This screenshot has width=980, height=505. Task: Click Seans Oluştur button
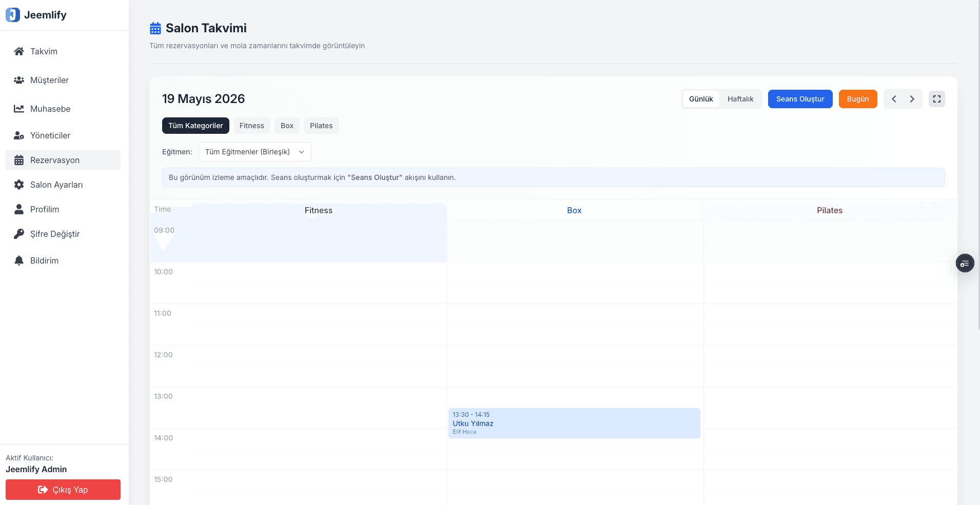tap(800, 99)
